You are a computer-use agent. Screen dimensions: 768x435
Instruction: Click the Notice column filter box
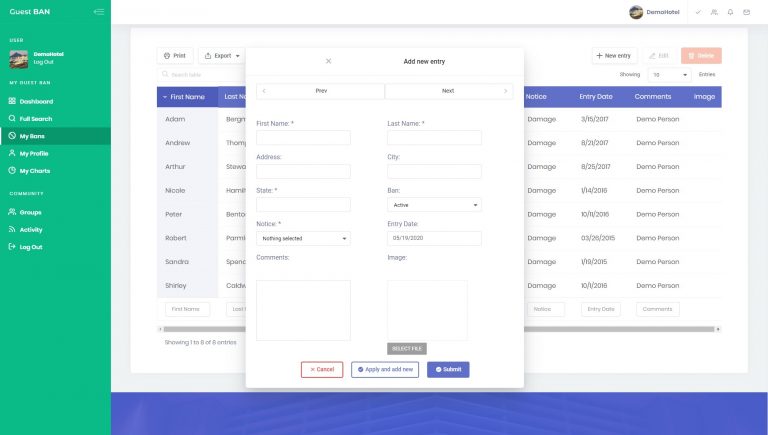pos(546,309)
